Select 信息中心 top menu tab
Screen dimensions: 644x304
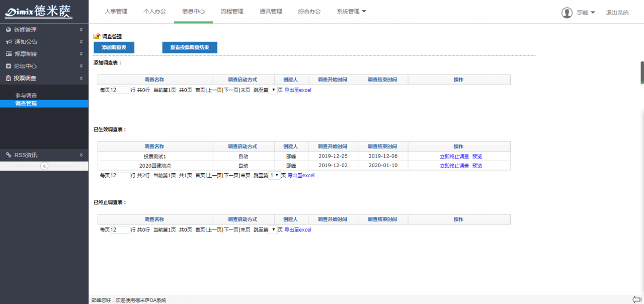(x=193, y=11)
